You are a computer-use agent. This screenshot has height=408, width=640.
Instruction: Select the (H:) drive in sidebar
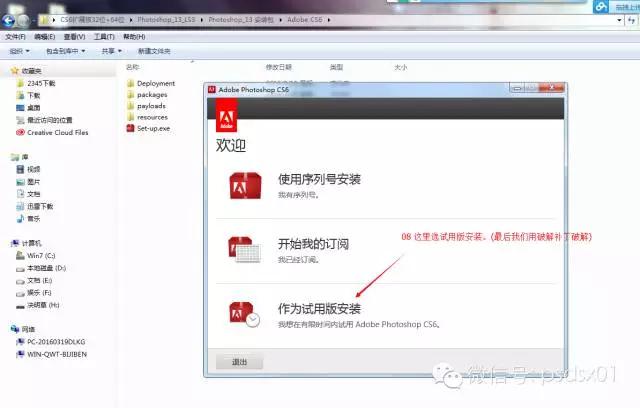tap(43, 305)
